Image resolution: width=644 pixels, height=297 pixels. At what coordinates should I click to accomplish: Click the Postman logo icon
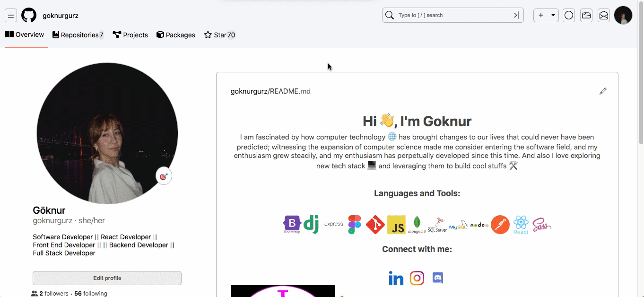(500, 225)
